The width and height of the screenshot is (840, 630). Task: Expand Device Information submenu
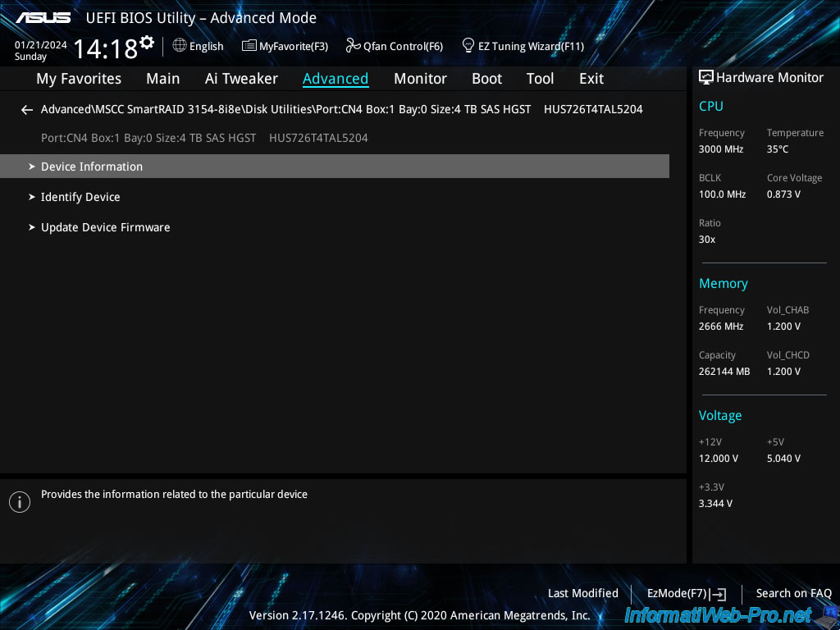click(x=92, y=167)
